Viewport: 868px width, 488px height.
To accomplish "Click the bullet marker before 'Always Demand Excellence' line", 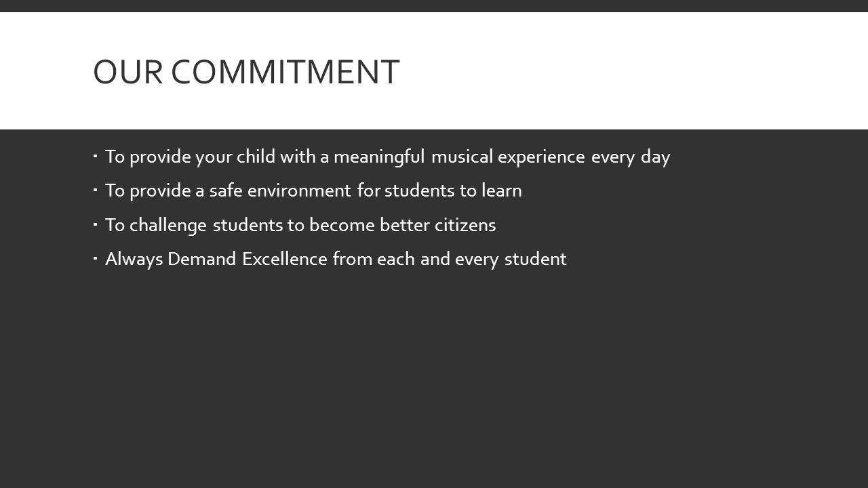I will (96, 258).
